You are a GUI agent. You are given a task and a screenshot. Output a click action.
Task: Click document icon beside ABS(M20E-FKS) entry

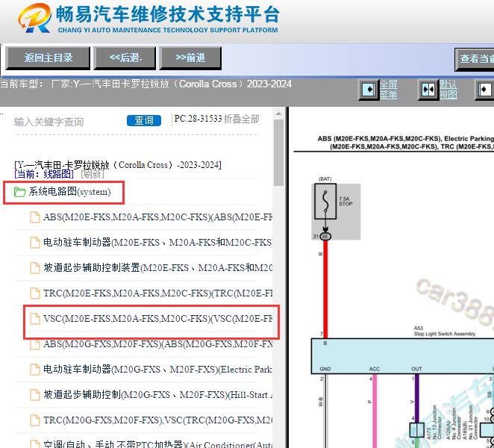[x=35, y=217]
